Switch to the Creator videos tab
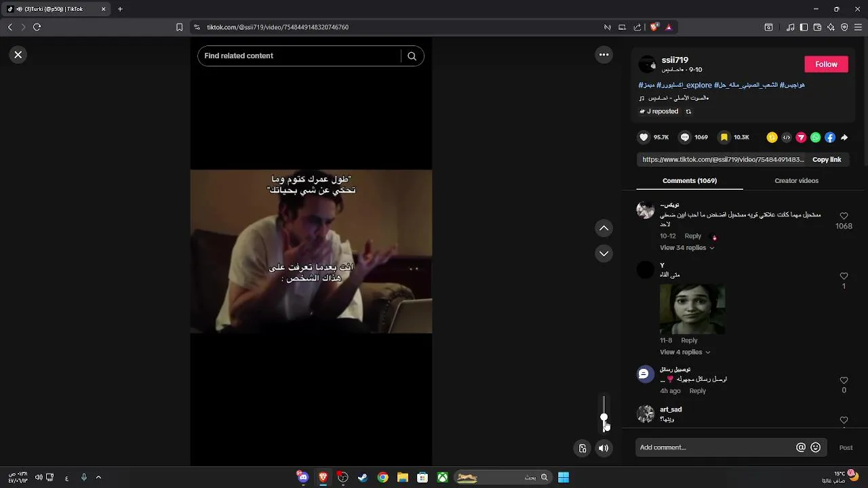 pyautogui.click(x=796, y=181)
